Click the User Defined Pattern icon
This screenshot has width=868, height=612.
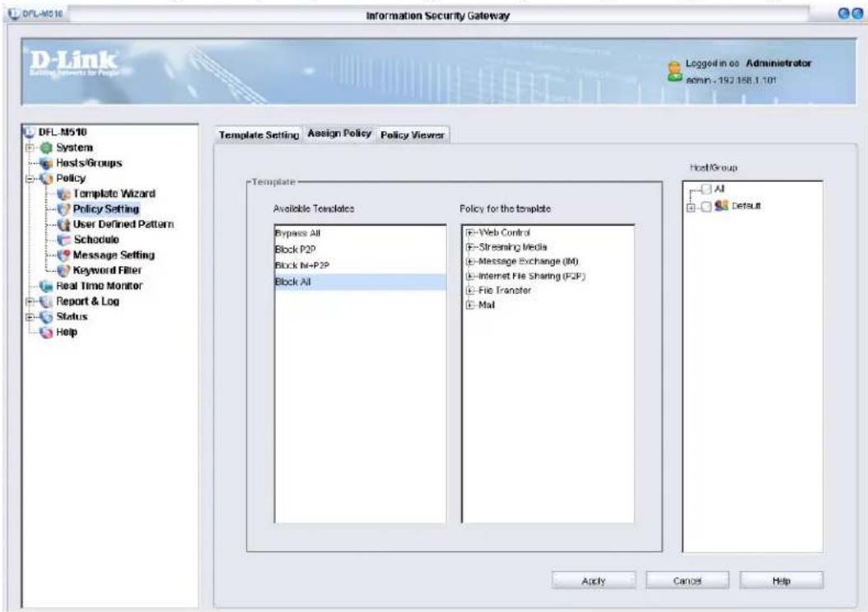coord(63,225)
